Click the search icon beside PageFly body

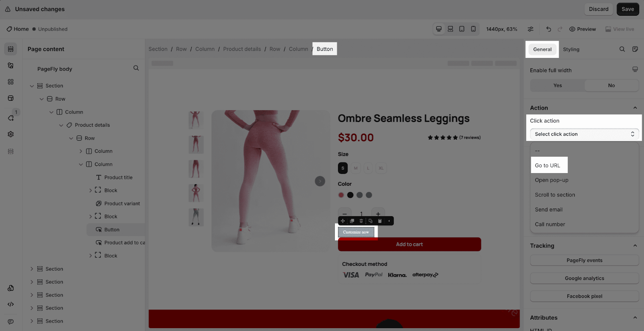136,68
